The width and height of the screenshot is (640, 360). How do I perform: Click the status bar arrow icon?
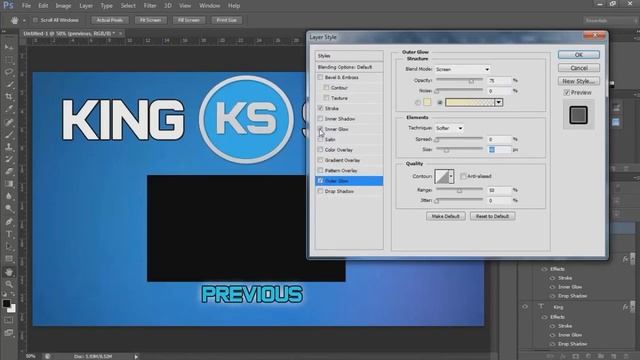136,356
